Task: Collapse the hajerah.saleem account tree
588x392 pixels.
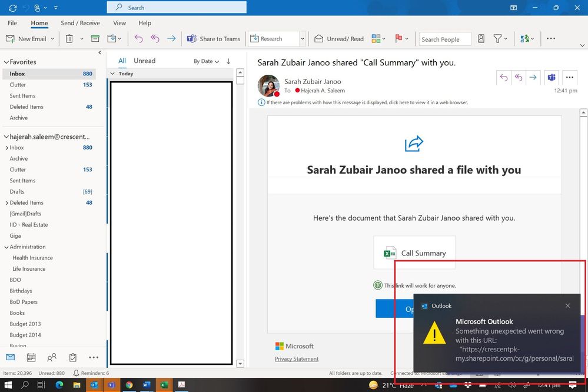Action: [x=6, y=137]
